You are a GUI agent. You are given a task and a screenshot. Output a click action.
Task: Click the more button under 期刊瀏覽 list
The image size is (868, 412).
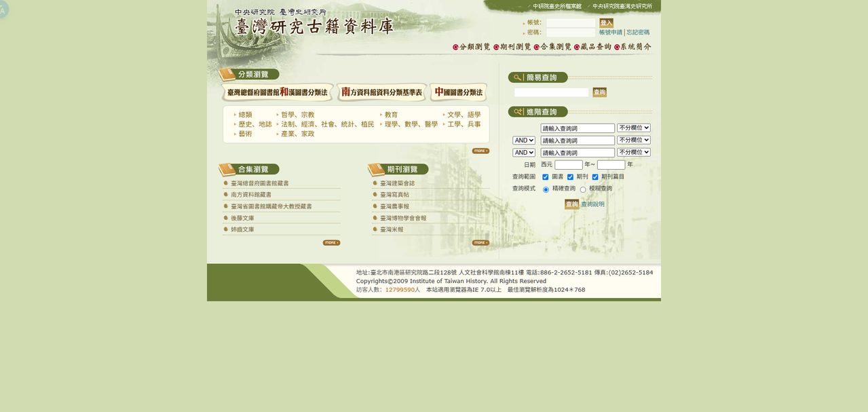pyautogui.click(x=480, y=242)
